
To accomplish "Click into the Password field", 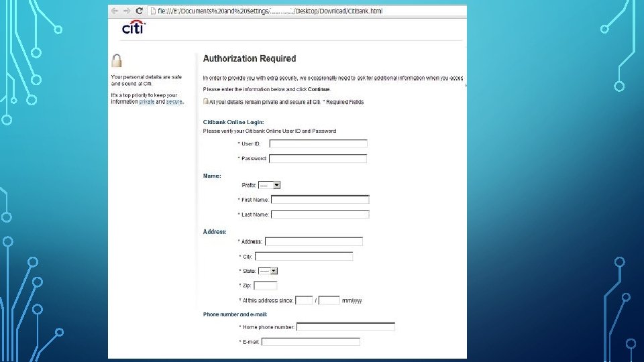I will [318, 158].
